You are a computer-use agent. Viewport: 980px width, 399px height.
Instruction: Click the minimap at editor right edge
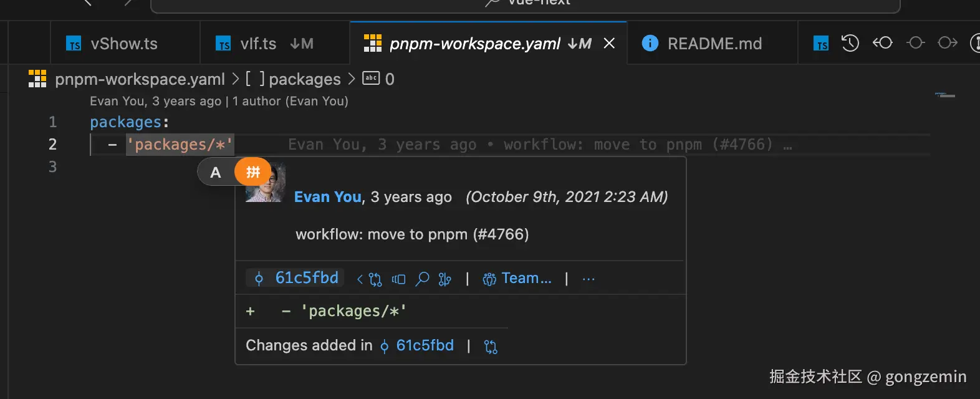coord(945,95)
